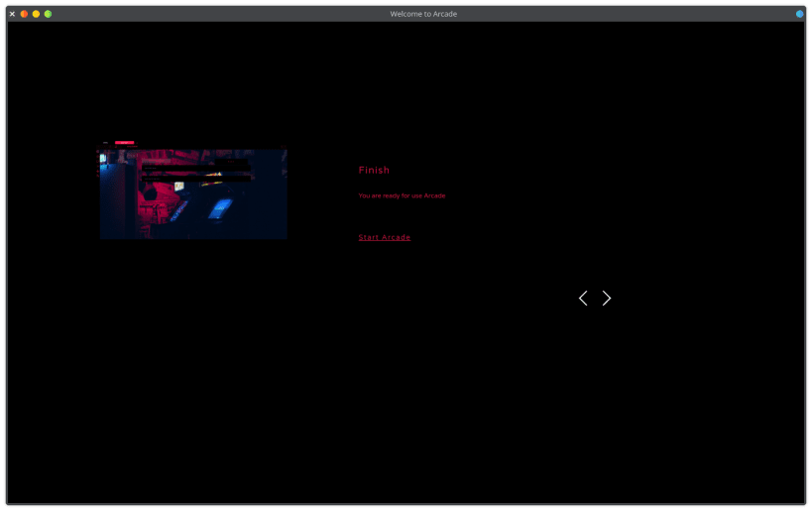The image size is (812, 511).
Task: Click the Finish heading text
Action: [x=374, y=170]
